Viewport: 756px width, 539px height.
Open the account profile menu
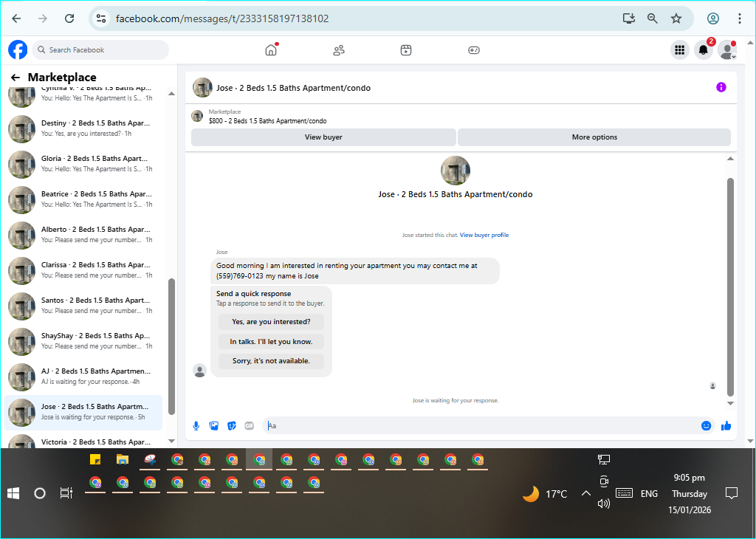[726, 49]
